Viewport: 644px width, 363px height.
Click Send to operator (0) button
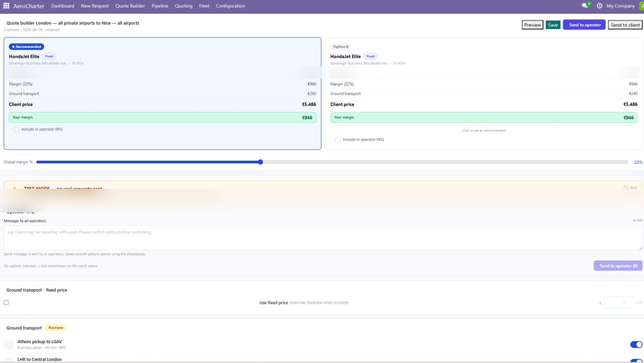(x=618, y=266)
